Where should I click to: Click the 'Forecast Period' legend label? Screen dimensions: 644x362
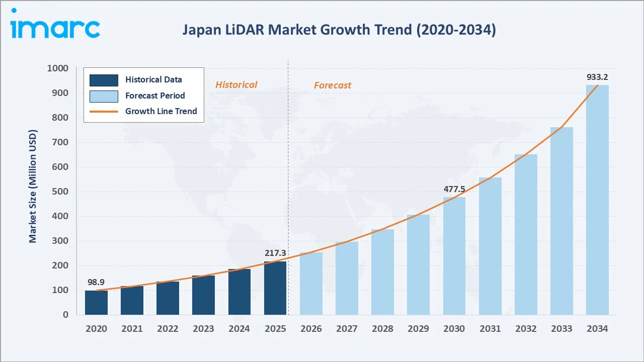tap(155, 96)
